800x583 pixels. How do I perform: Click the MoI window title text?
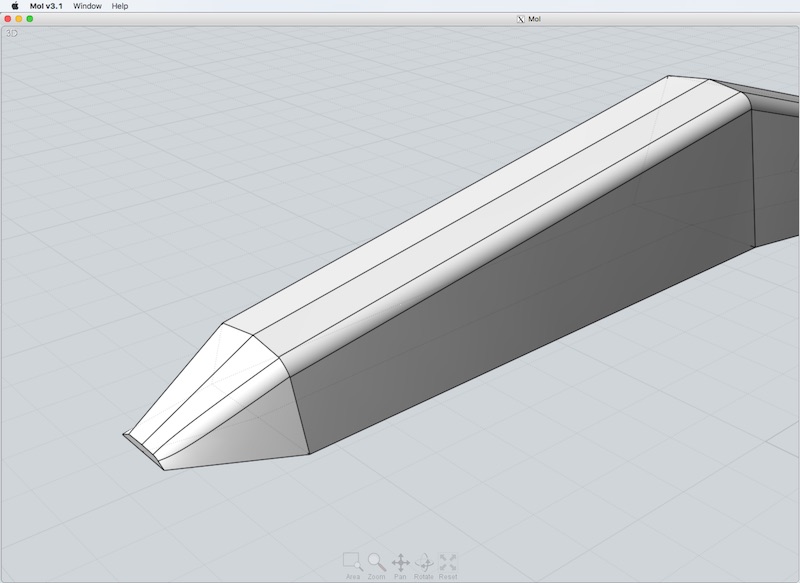(534, 19)
